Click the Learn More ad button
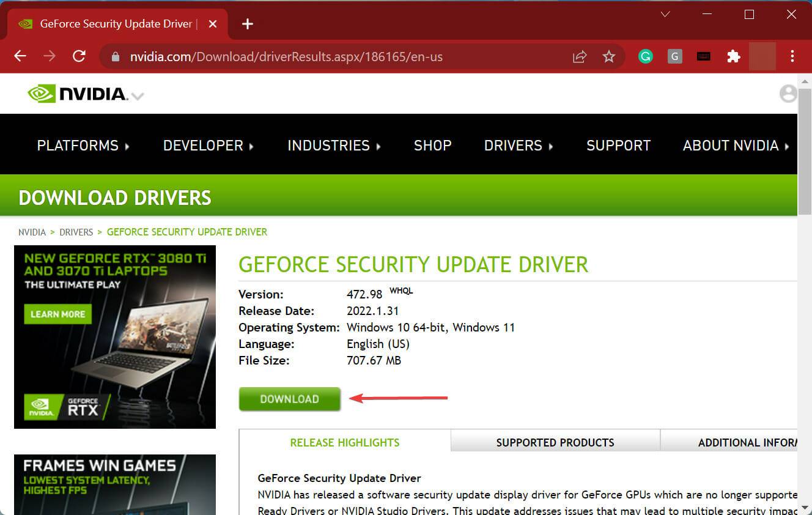812x515 pixels. pyautogui.click(x=57, y=314)
